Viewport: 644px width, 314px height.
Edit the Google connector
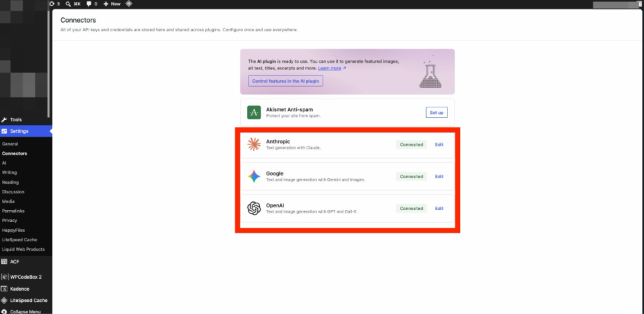(x=439, y=177)
